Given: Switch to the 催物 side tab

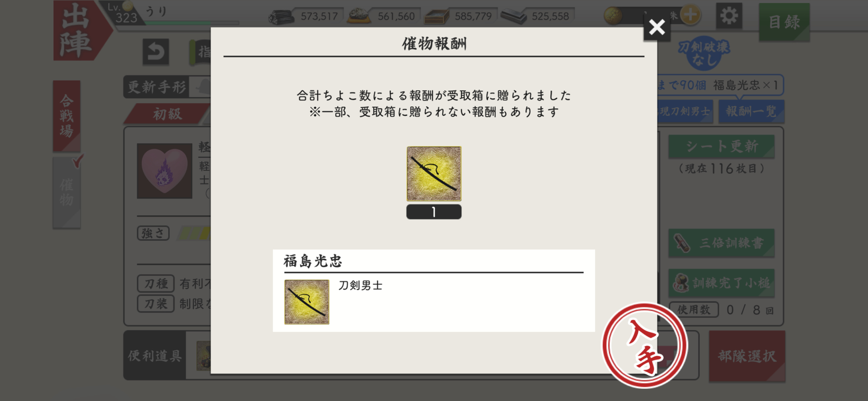Looking at the screenshot, I should click(x=67, y=192).
